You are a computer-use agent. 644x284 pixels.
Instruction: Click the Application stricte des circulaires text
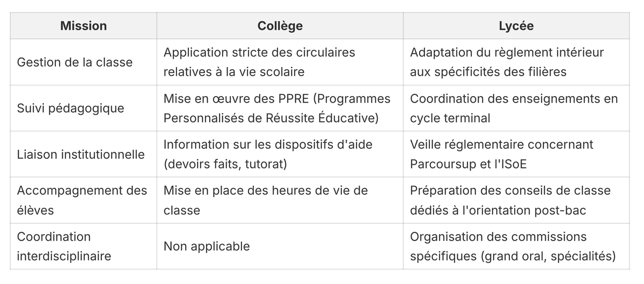coord(259,53)
